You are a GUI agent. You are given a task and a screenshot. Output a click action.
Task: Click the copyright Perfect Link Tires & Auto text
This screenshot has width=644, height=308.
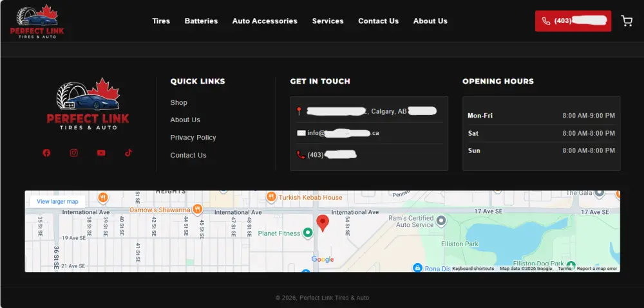point(322,298)
